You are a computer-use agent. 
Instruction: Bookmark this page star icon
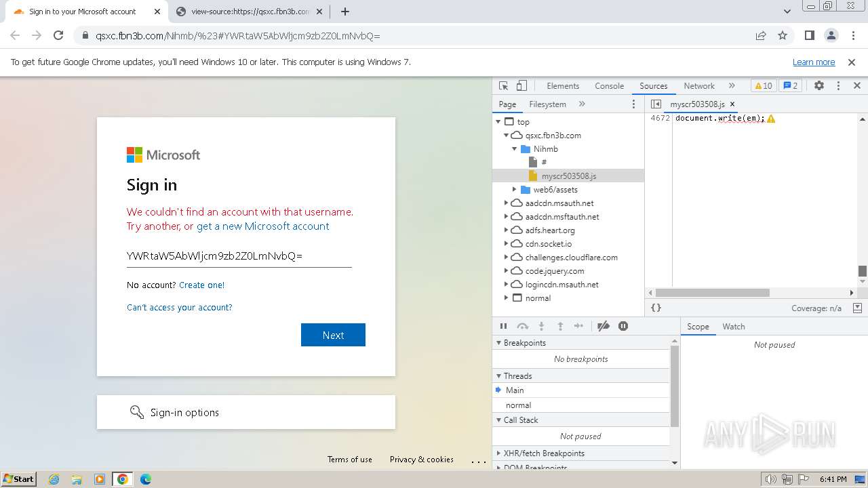(x=783, y=36)
